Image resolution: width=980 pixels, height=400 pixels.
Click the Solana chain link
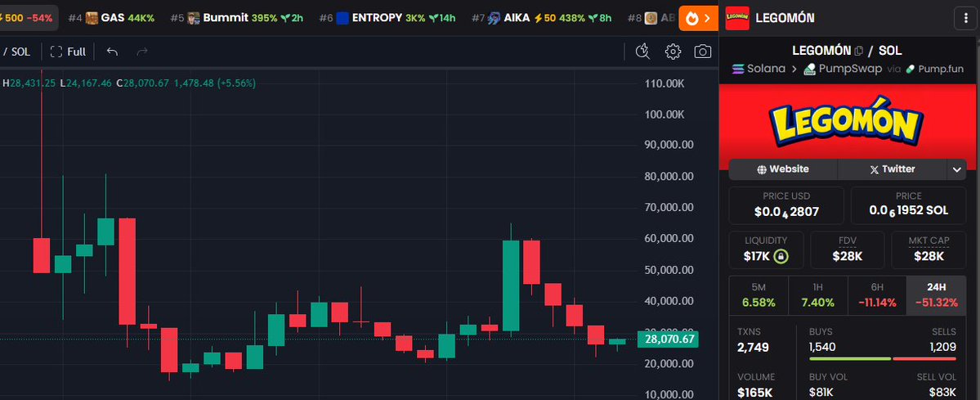click(758, 69)
